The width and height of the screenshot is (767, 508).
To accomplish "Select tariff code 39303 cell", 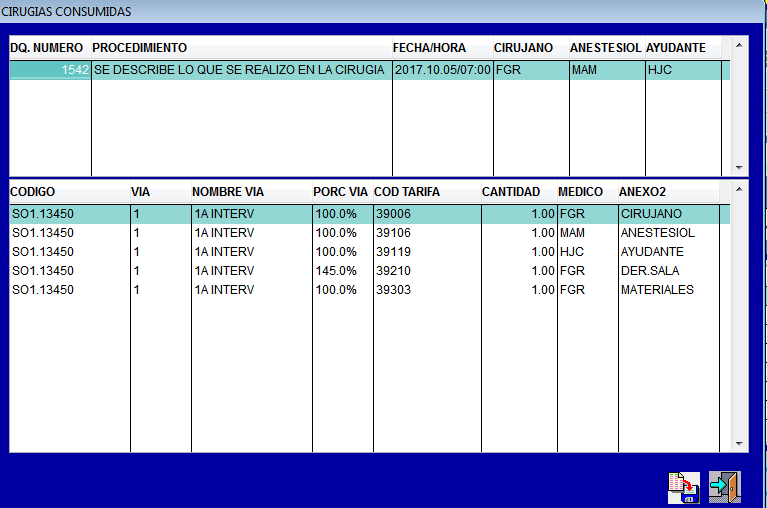I will coord(427,290).
